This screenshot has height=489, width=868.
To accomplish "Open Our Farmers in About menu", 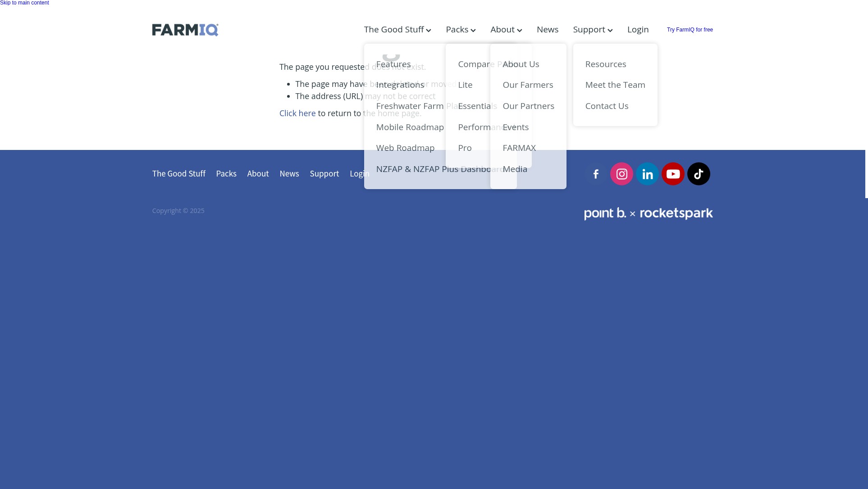I will click(x=528, y=85).
